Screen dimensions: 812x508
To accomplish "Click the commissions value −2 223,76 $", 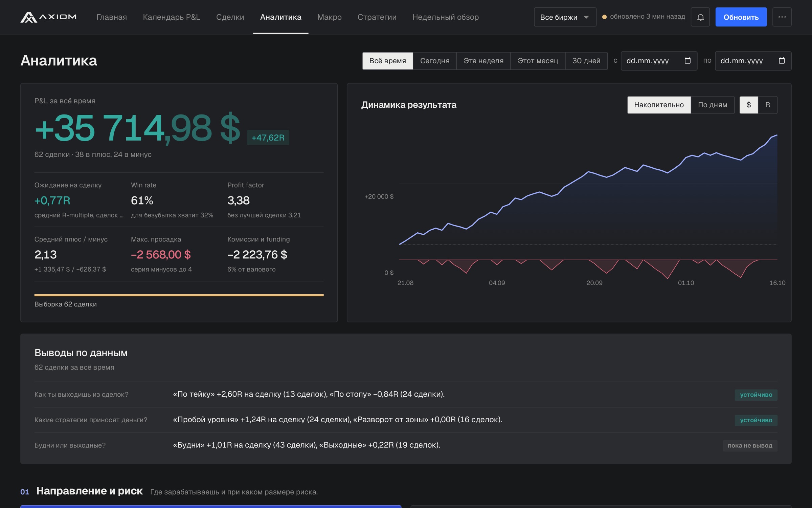I will (257, 255).
